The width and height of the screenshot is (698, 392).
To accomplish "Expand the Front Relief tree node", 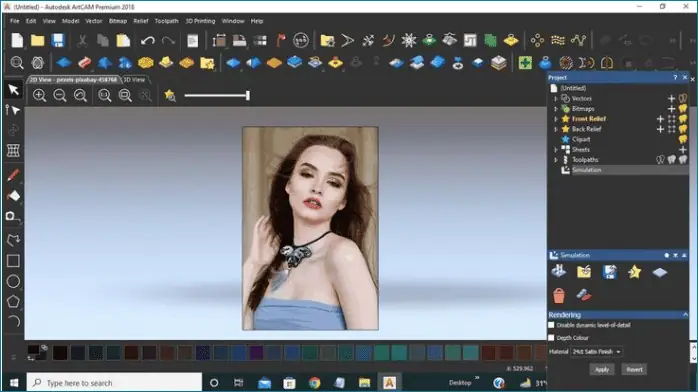I will (x=556, y=119).
